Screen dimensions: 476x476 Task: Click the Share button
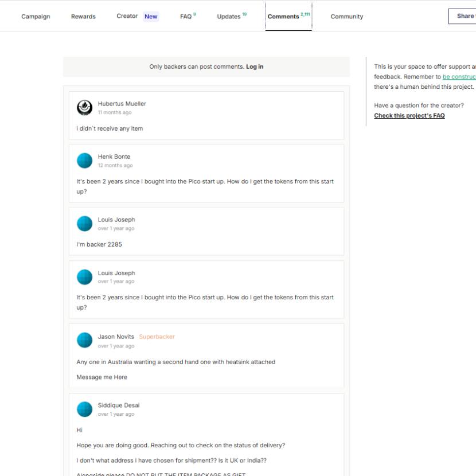click(462, 16)
